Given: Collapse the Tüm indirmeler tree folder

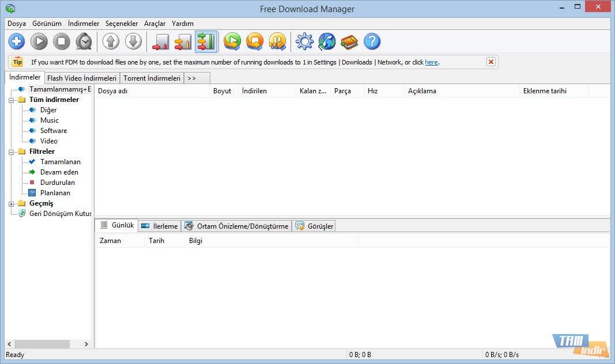Looking at the screenshot, I should 12,100.
